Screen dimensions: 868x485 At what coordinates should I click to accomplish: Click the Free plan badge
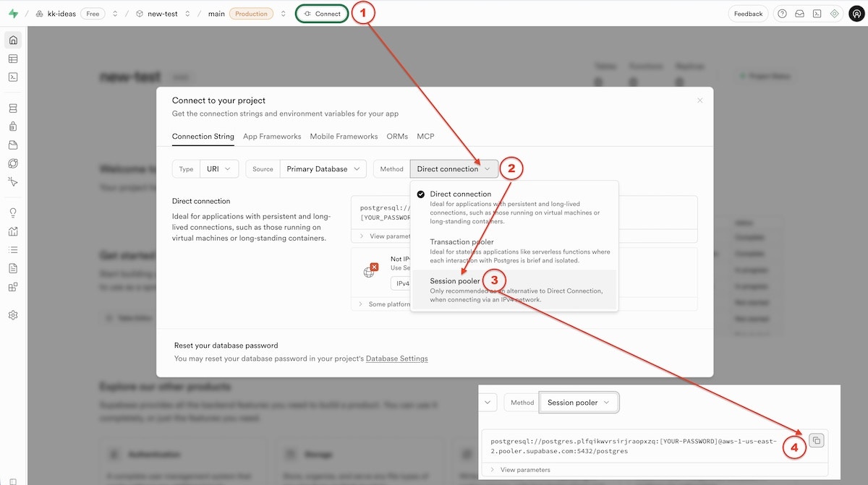click(x=93, y=14)
